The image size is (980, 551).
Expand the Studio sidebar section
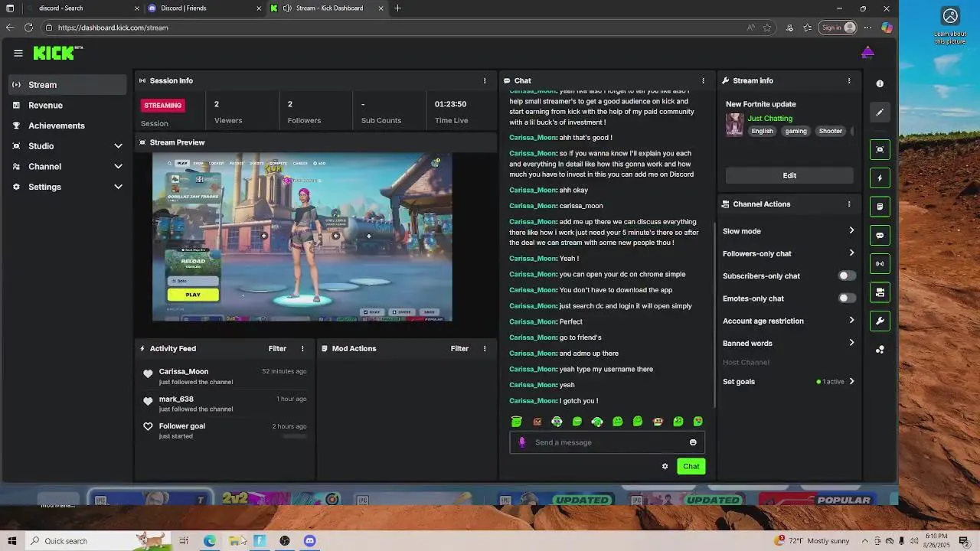(118, 146)
